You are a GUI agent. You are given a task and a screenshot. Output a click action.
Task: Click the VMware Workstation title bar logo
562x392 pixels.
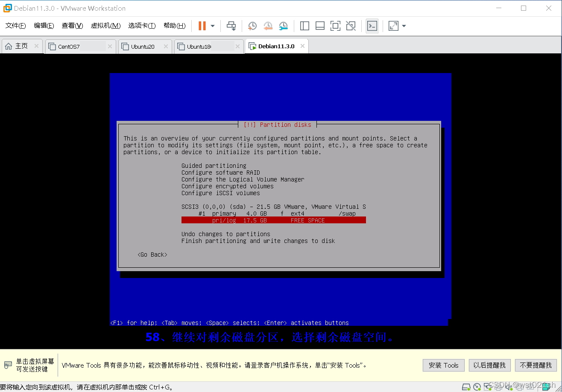[x=7, y=8]
